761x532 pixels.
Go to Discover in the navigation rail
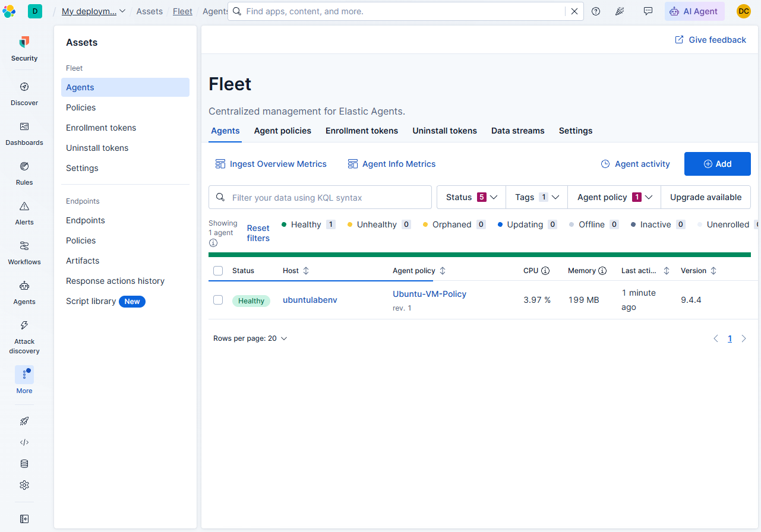24,93
